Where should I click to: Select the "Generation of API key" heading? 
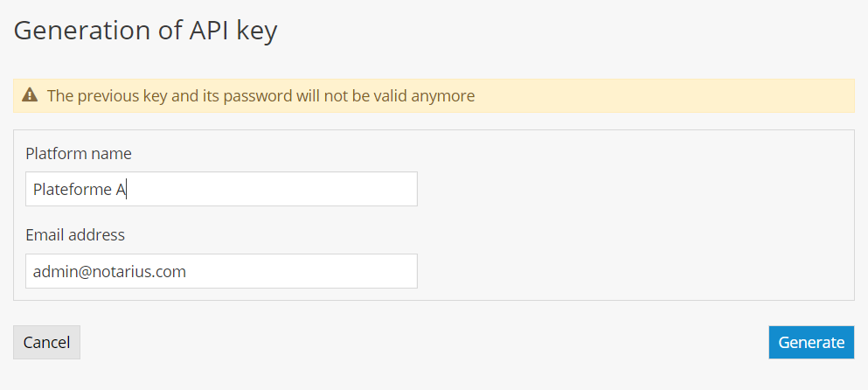click(x=145, y=31)
